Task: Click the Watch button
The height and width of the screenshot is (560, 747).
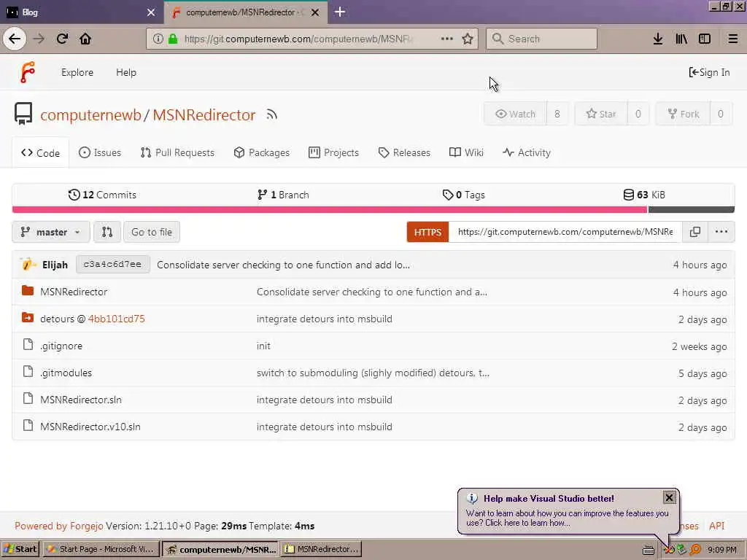Action: (516, 114)
